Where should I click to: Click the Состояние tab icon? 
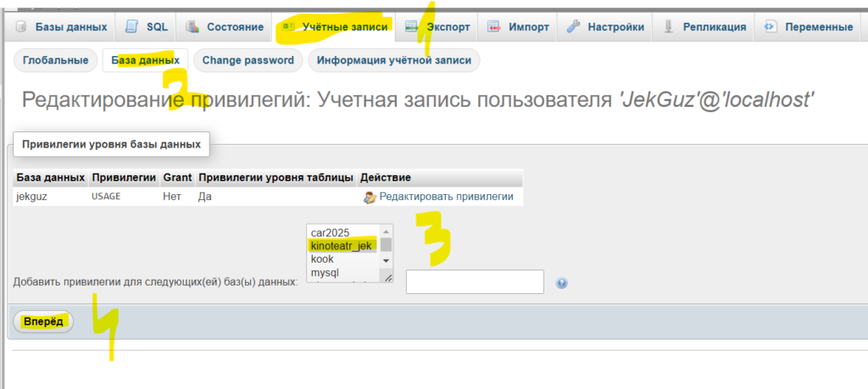[192, 26]
